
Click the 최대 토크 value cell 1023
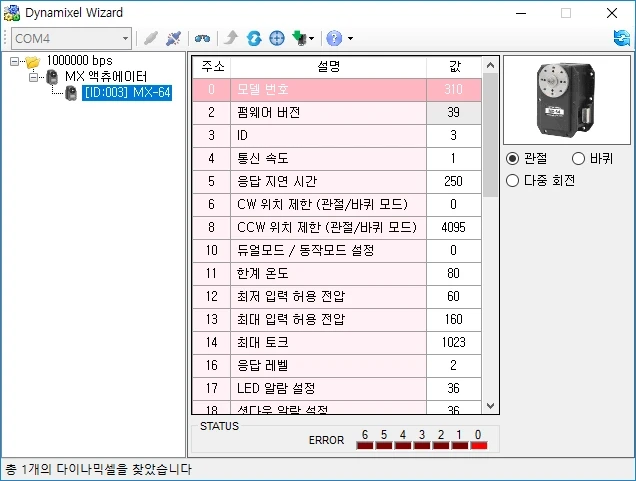coord(455,342)
